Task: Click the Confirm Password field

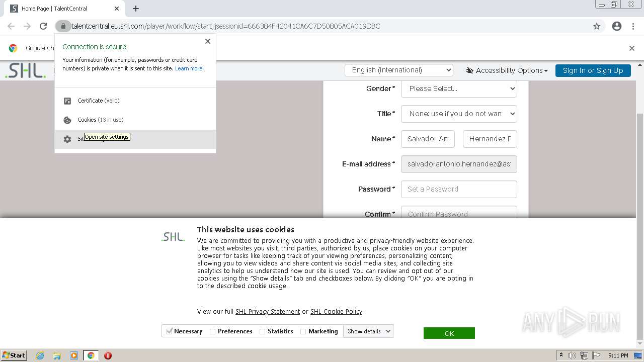Action: [x=459, y=213]
